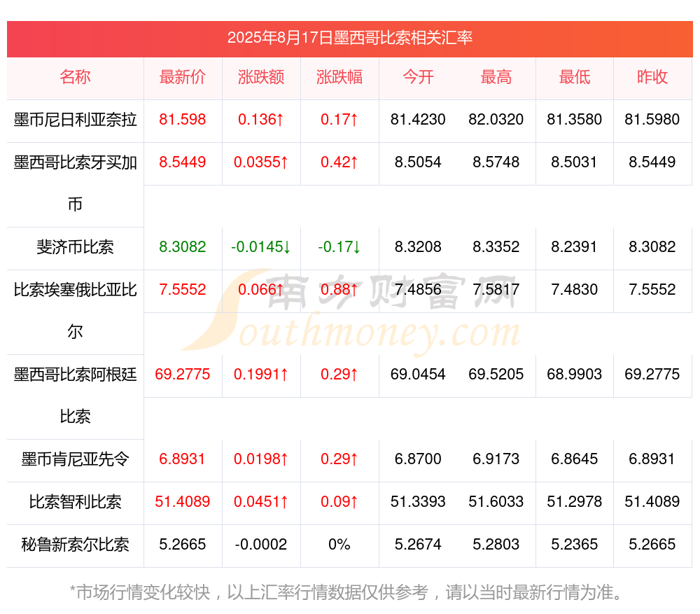Click the 涨跌幅 column header
This screenshot has height=614, width=700.
[x=339, y=77]
